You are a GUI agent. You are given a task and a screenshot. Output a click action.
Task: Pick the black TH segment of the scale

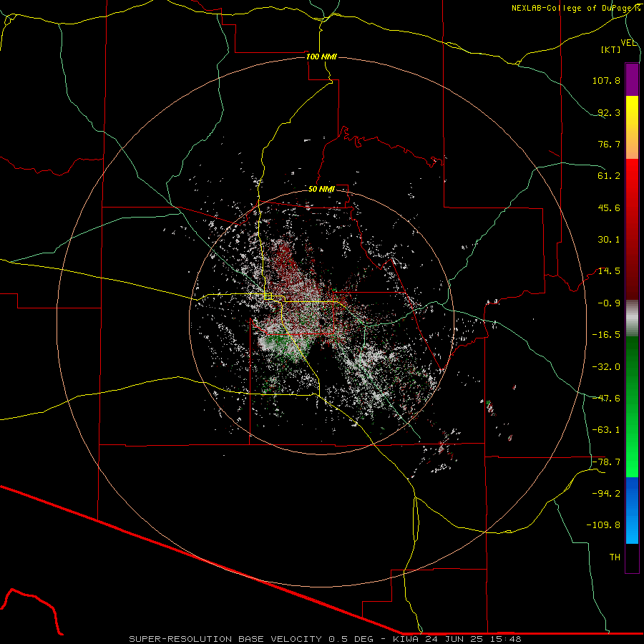632,557
